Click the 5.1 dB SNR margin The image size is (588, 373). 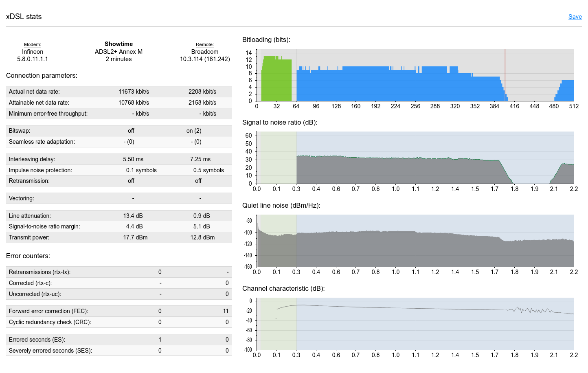point(202,226)
